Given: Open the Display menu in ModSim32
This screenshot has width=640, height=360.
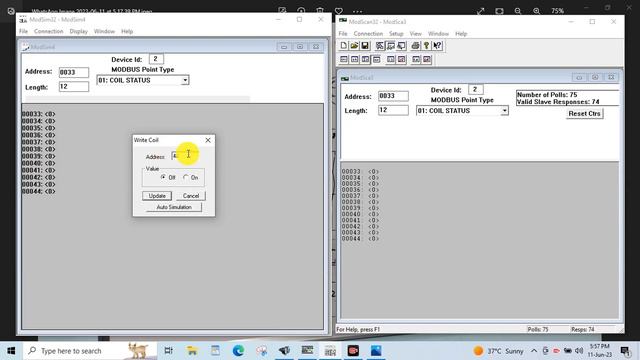Looking at the screenshot, I should pos(78,31).
